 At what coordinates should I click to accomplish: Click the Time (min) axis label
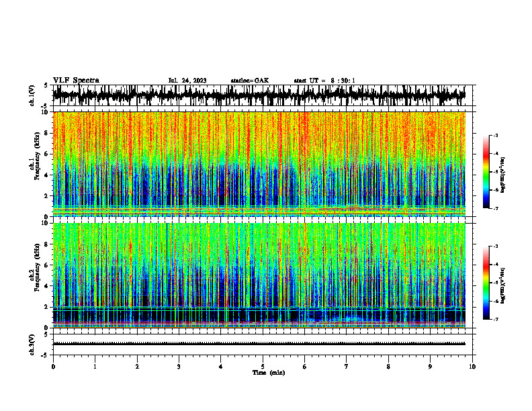[x=269, y=373]
